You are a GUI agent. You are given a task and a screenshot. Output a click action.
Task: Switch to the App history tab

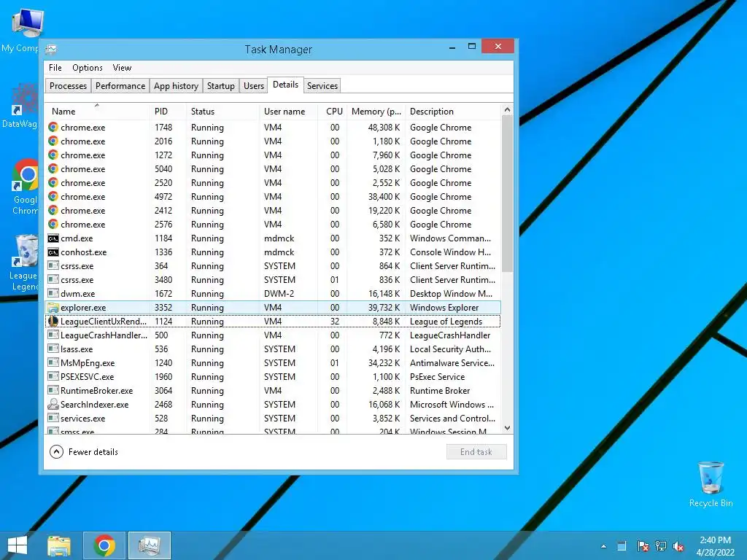pos(176,86)
